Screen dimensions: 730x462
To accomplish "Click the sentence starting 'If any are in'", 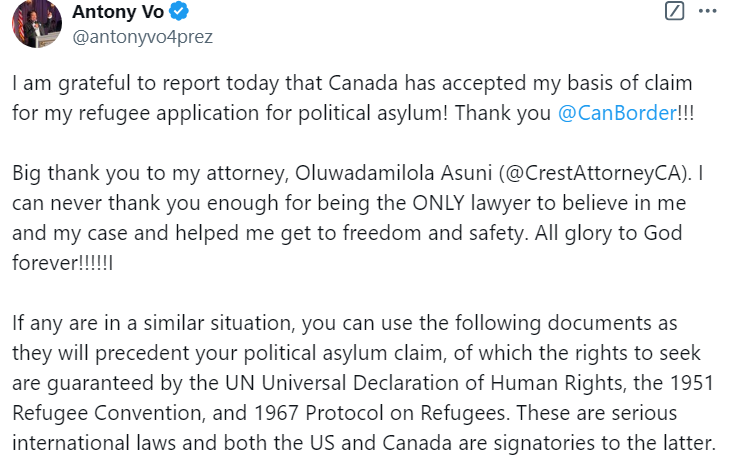I will tap(363, 368).
